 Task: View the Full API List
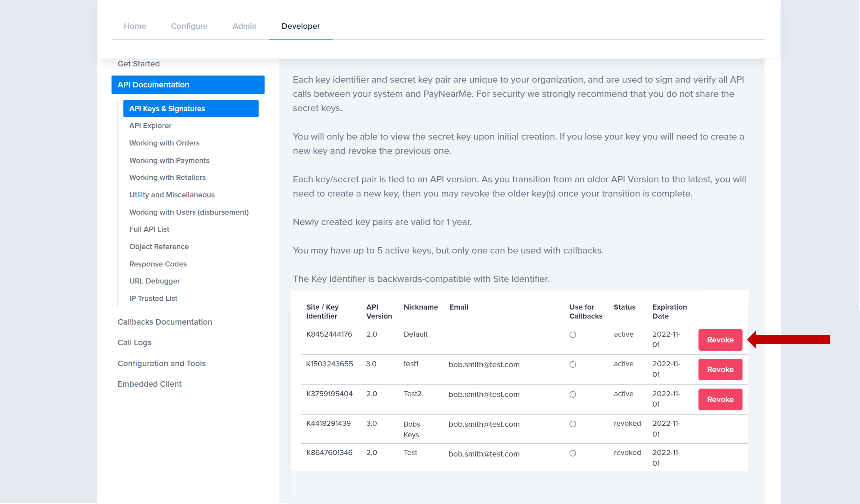pos(149,229)
